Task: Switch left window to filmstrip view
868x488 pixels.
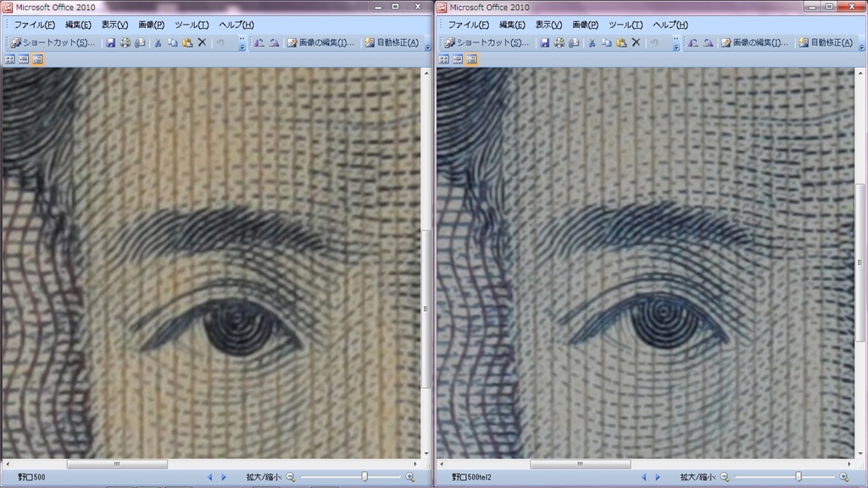Action: click(x=24, y=59)
